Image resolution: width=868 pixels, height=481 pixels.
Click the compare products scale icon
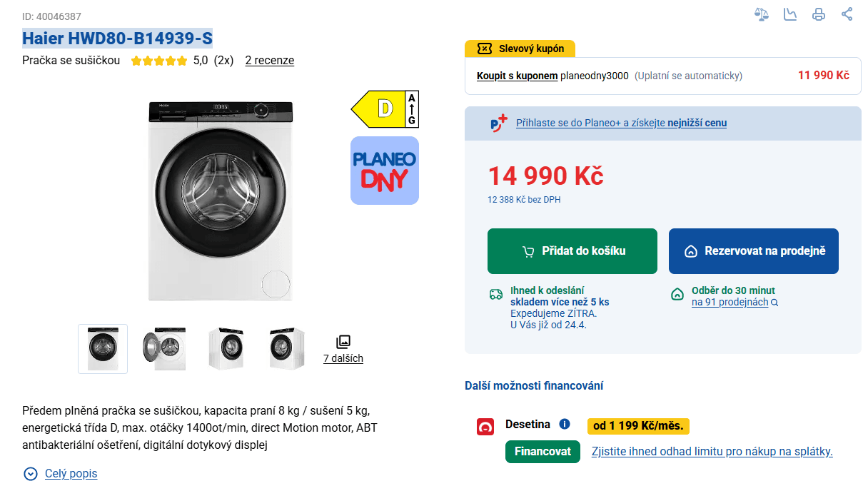(762, 14)
